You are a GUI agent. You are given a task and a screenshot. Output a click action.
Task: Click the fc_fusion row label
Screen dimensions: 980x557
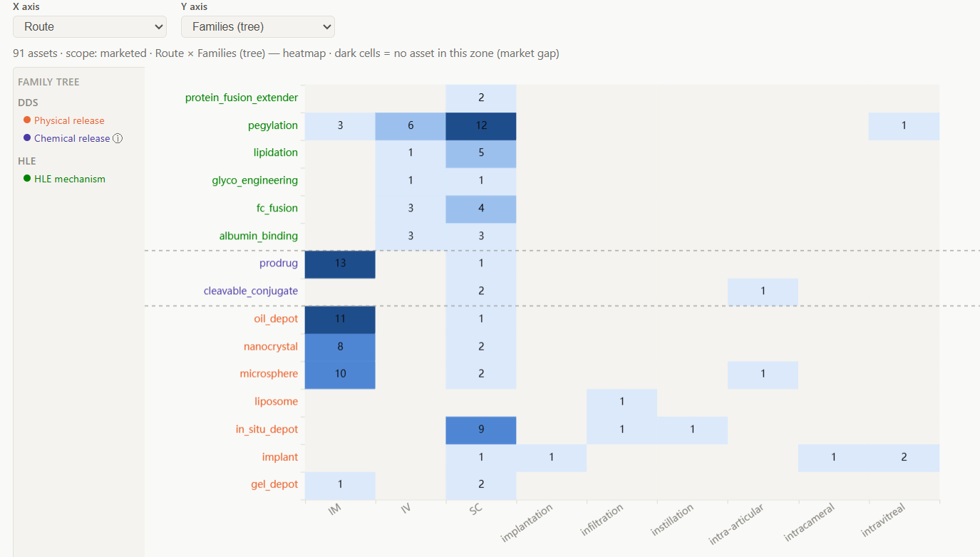277,209
